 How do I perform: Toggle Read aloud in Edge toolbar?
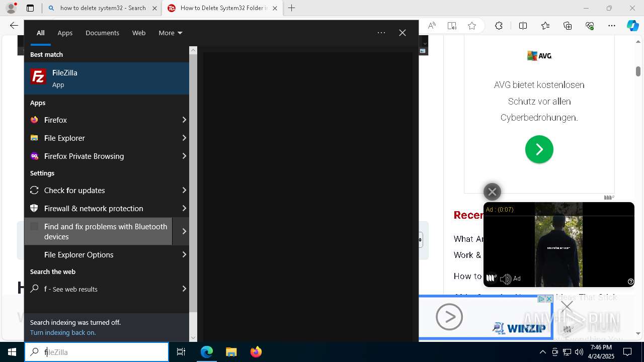(x=432, y=26)
